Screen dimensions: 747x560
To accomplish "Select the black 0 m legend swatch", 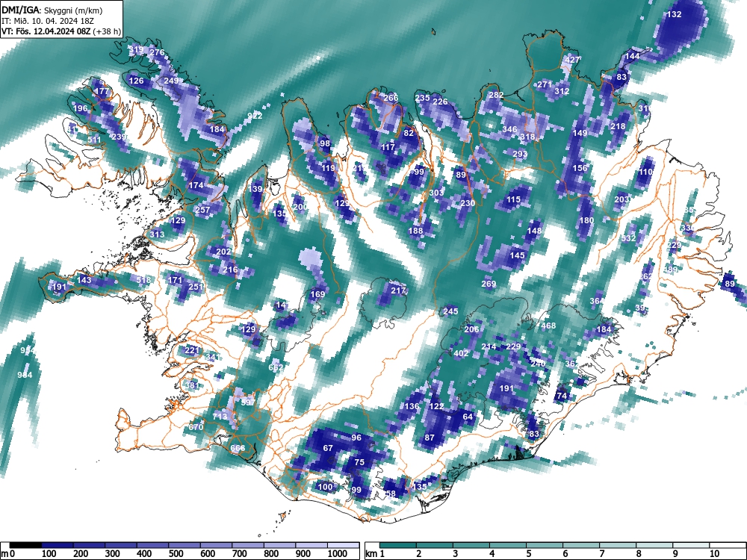I will click(25, 545).
